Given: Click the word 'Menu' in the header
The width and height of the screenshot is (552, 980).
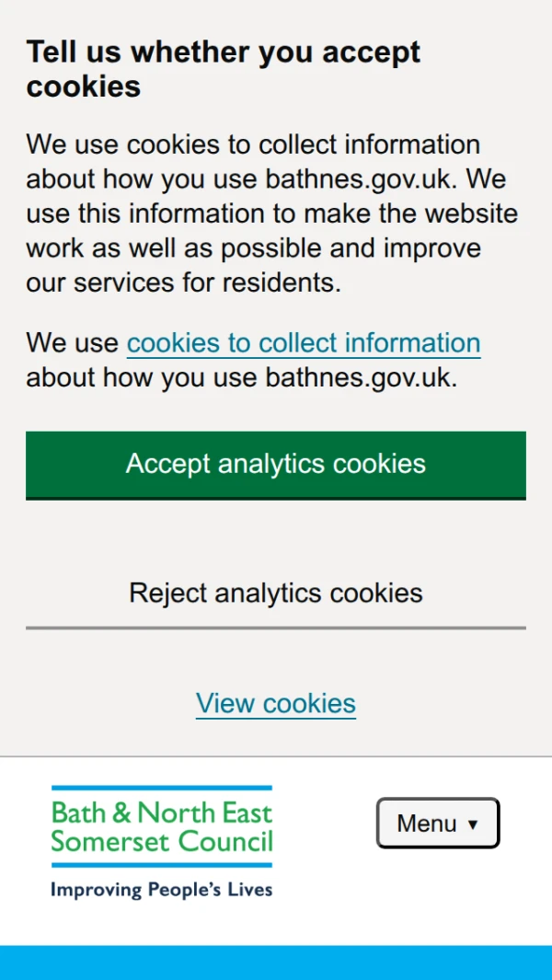Looking at the screenshot, I should point(427,824).
